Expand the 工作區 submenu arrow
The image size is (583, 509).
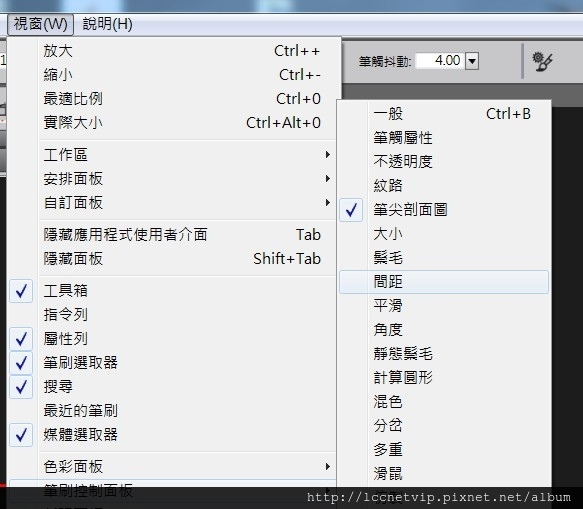pyautogui.click(x=327, y=155)
